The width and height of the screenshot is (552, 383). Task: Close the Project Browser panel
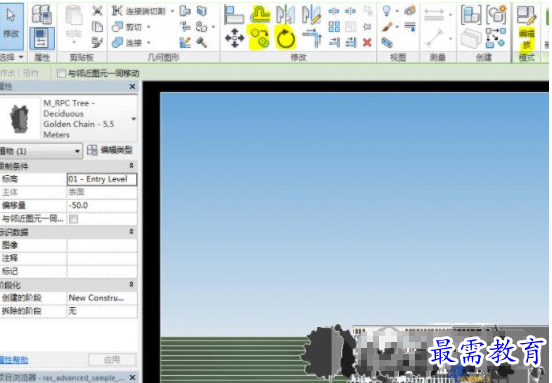tap(132, 378)
